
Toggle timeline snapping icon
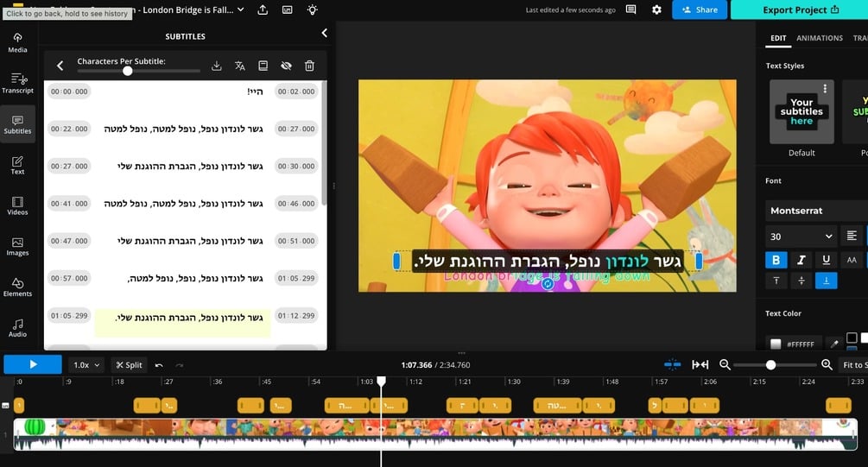click(672, 364)
